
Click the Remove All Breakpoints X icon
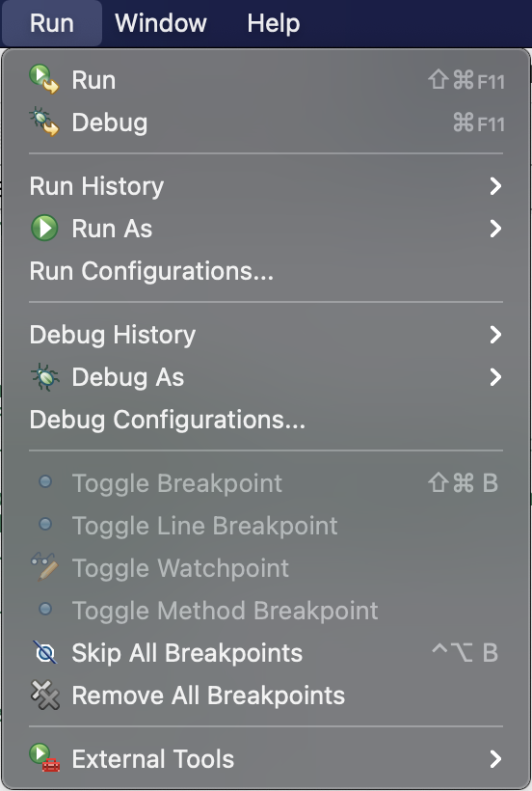point(45,696)
